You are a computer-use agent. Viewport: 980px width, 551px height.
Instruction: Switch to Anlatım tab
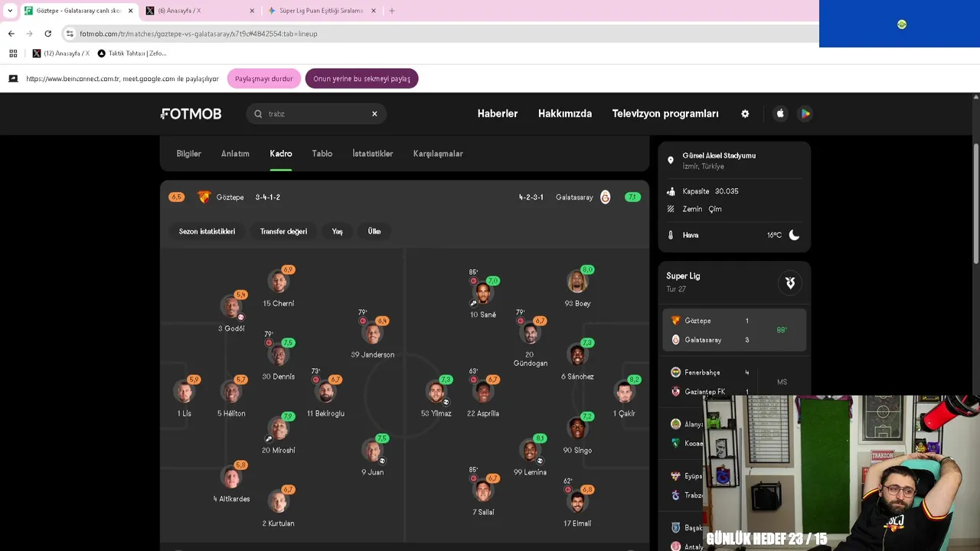tap(235, 154)
